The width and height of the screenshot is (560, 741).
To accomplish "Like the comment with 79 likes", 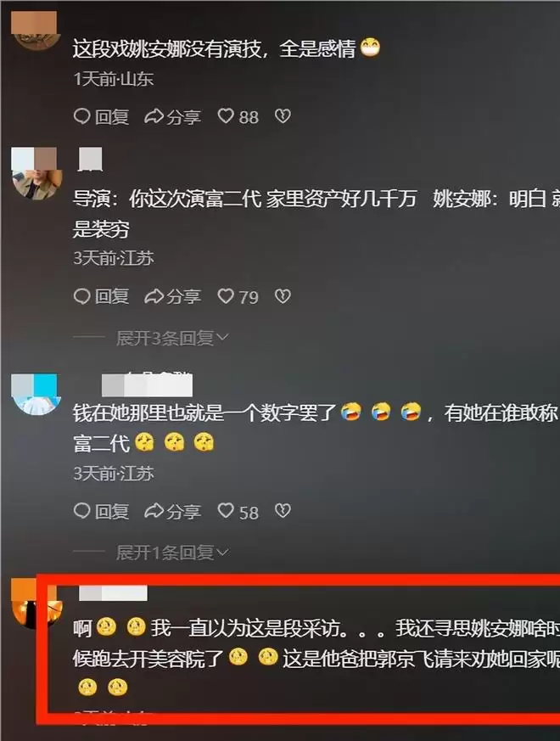I will (x=238, y=297).
